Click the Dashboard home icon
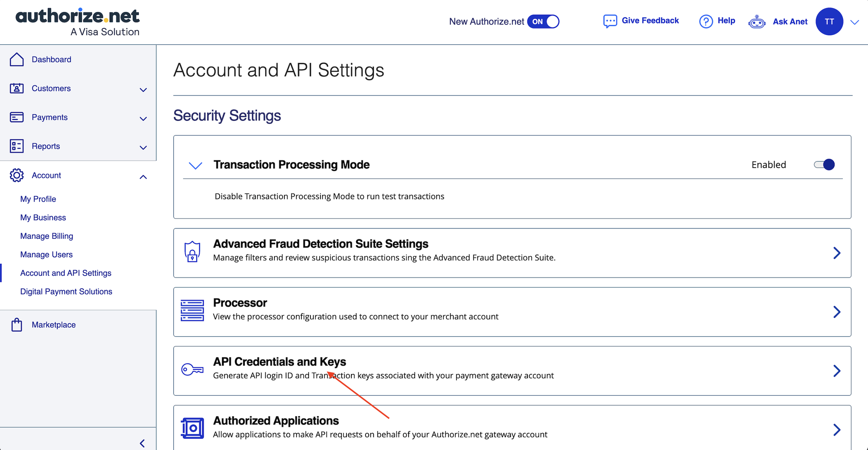Screen dimensions: 868x450 (17, 60)
